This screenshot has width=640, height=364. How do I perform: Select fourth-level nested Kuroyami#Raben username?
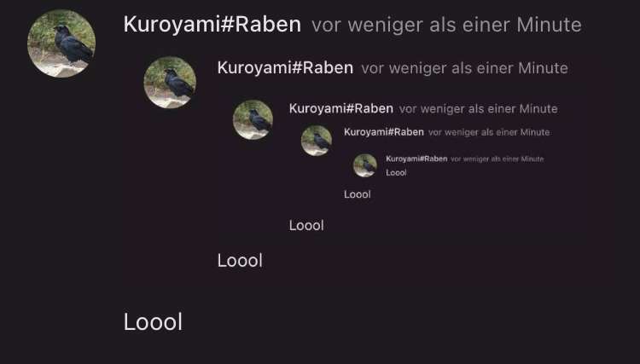[x=384, y=132]
